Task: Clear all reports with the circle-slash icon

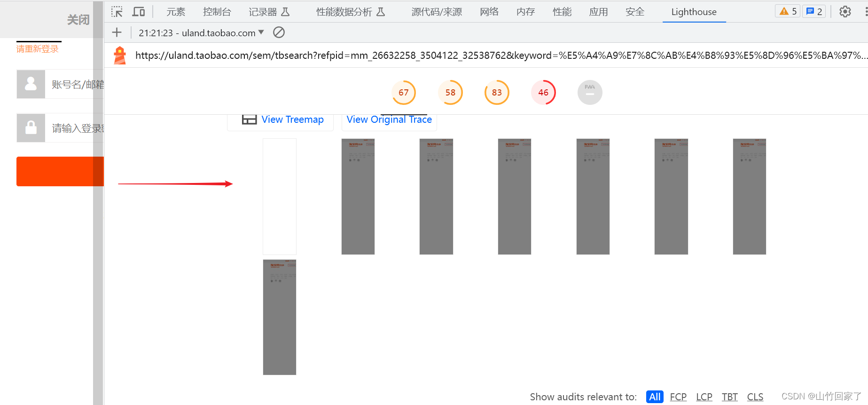Action: coord(279,32)
